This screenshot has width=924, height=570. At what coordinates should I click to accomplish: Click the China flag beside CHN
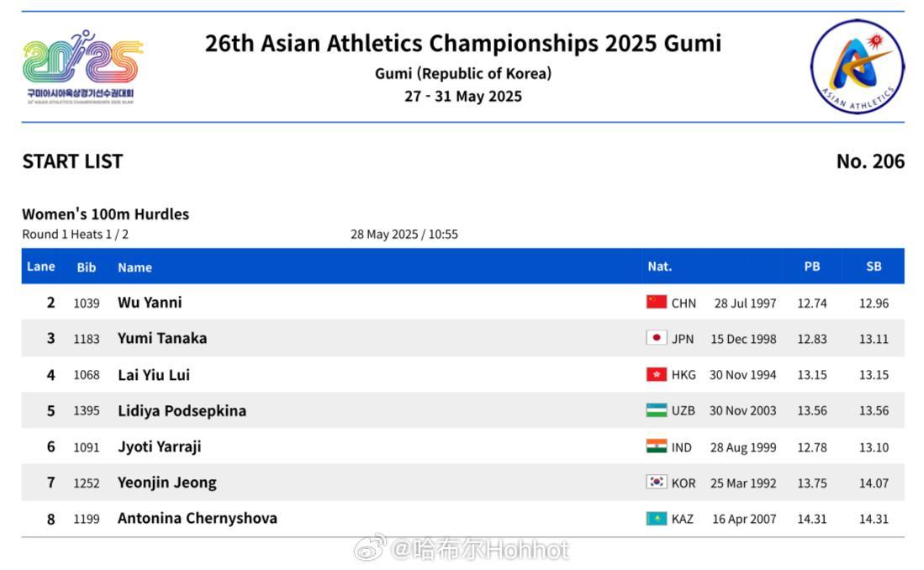656,302
